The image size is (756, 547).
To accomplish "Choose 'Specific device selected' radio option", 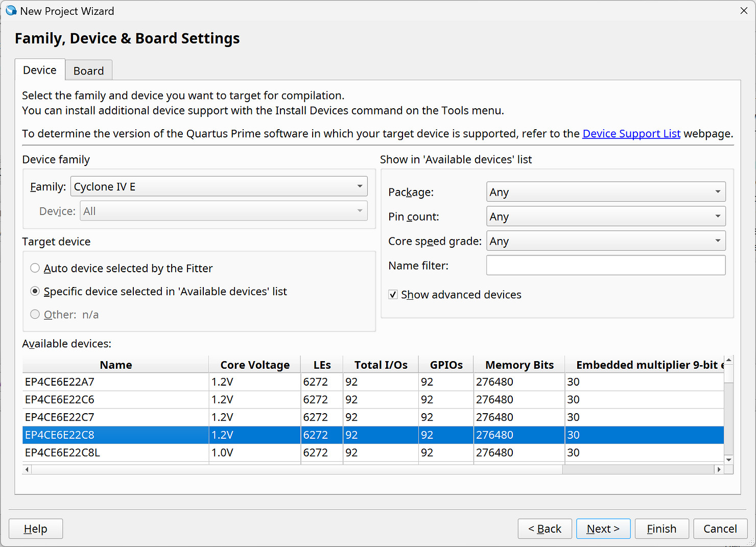I will pos(35,291).
